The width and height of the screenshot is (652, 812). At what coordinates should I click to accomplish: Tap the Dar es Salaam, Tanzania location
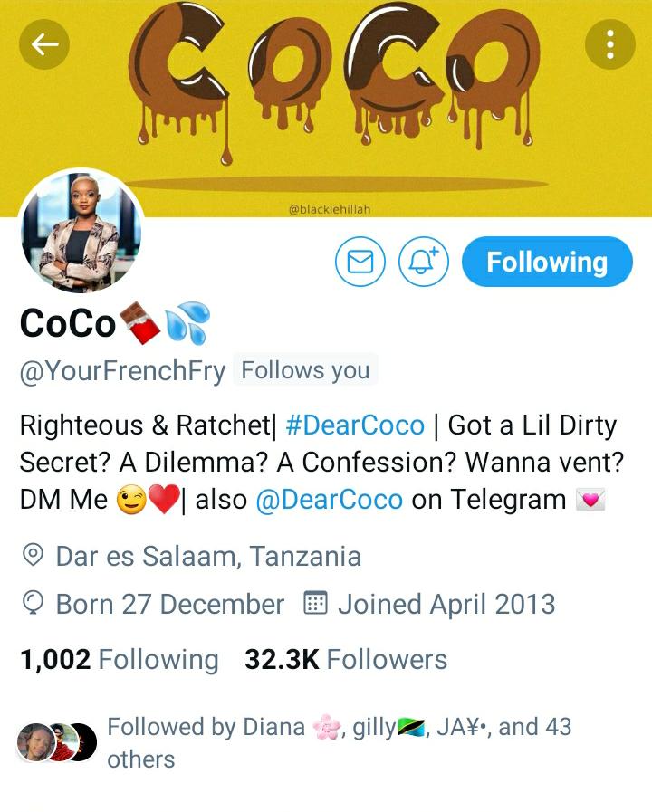(208, 557)
